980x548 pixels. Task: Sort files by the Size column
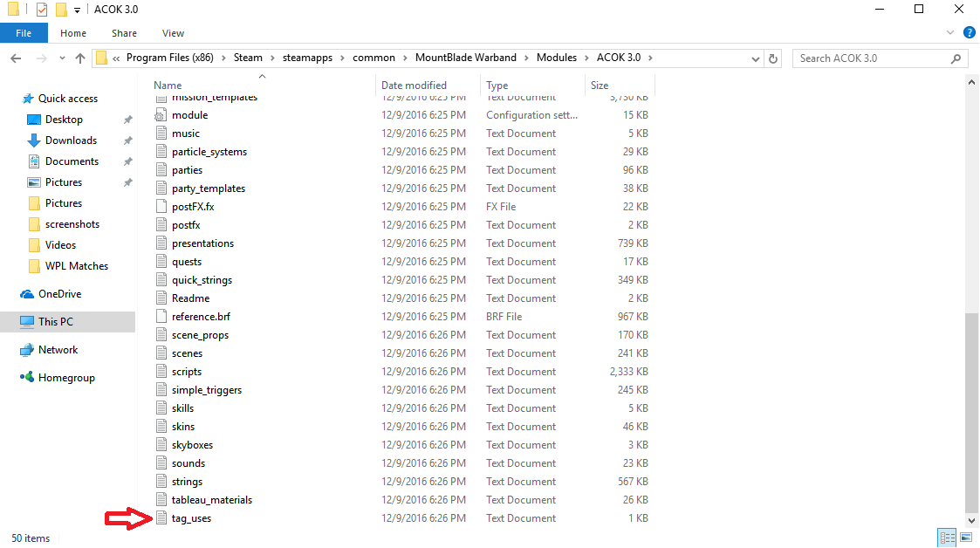(x=600, y=85)
